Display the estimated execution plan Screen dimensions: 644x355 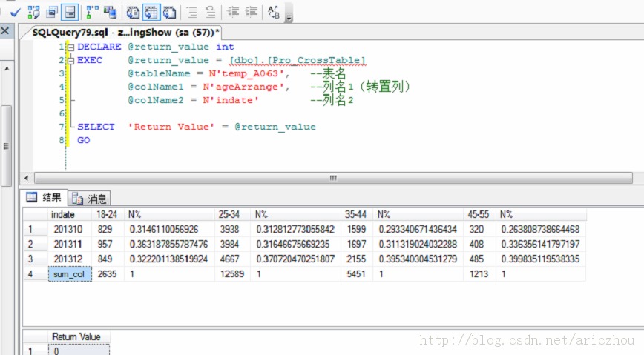point(33,13)
